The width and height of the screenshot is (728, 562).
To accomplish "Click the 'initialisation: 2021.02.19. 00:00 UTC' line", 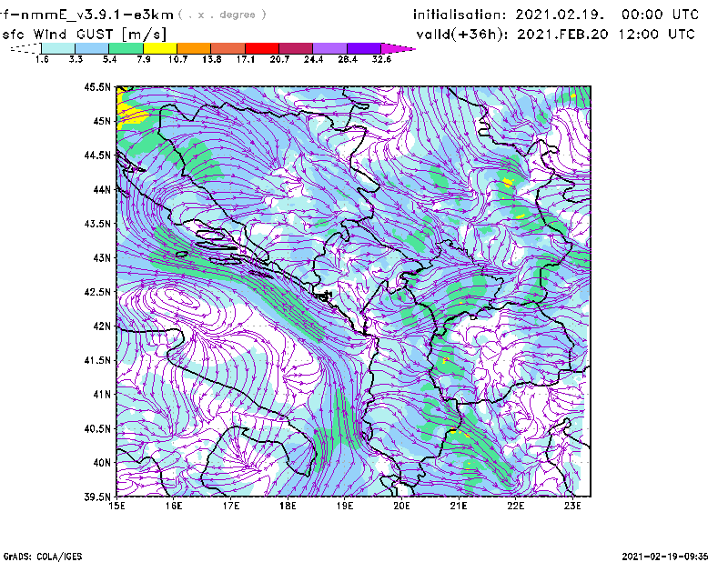I will [x=556, y=15].
